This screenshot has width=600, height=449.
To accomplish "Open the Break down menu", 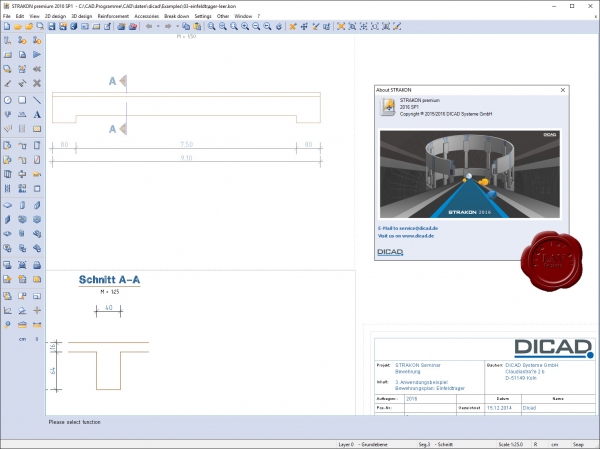I will pos(176,16).
